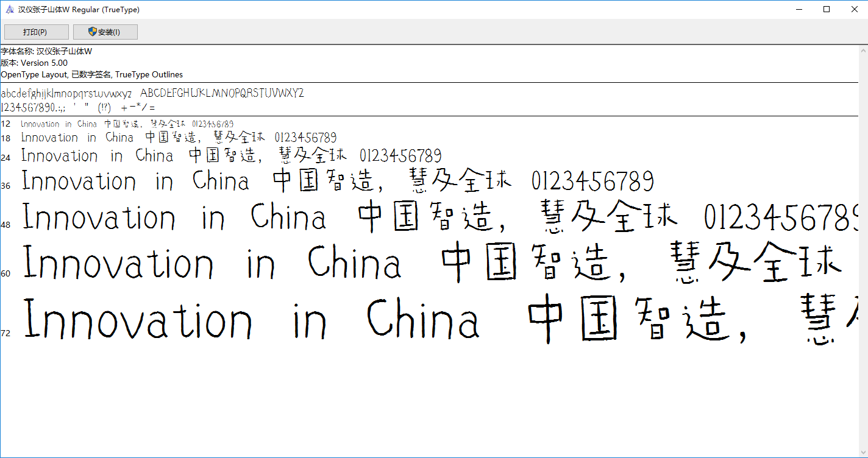
Task: Click the Version 5.00 information line
Action: pyautogui.click(x=33, y=63)
